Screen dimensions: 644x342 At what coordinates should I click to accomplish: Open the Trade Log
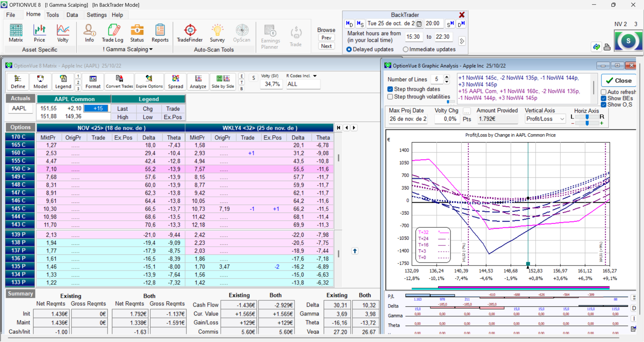112,33
